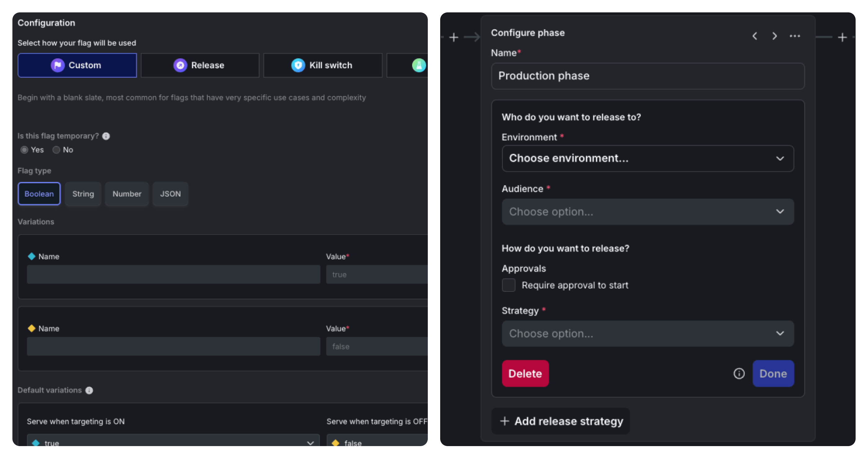Click the info icon beside Done button
This screenshot has height=456, width=868.
click(x=739, y=374)
